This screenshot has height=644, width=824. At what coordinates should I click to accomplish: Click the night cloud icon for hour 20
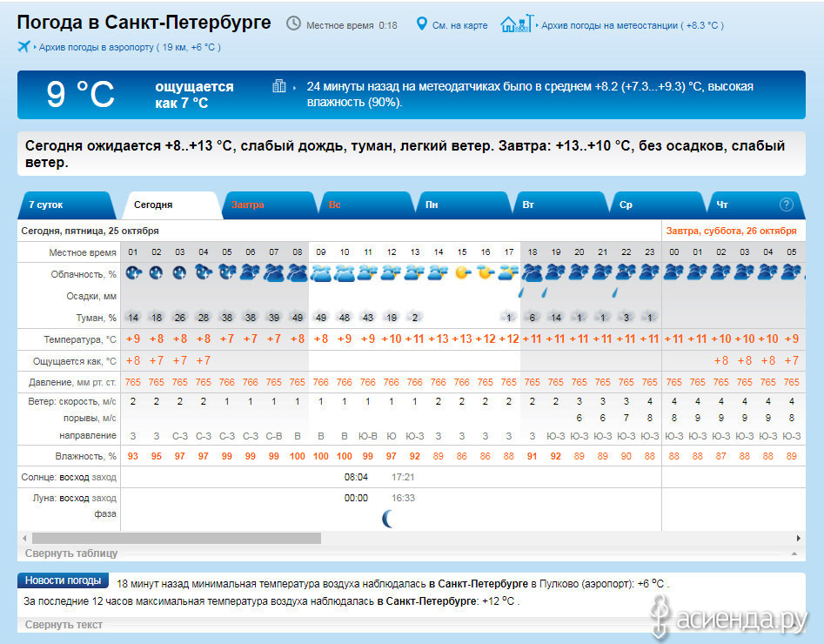click(579, 273)
